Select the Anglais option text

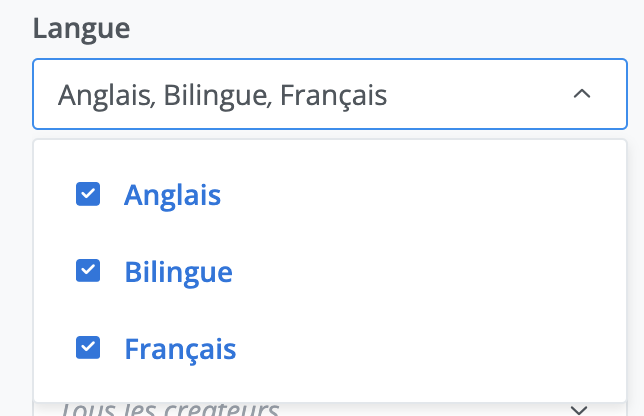172,195
